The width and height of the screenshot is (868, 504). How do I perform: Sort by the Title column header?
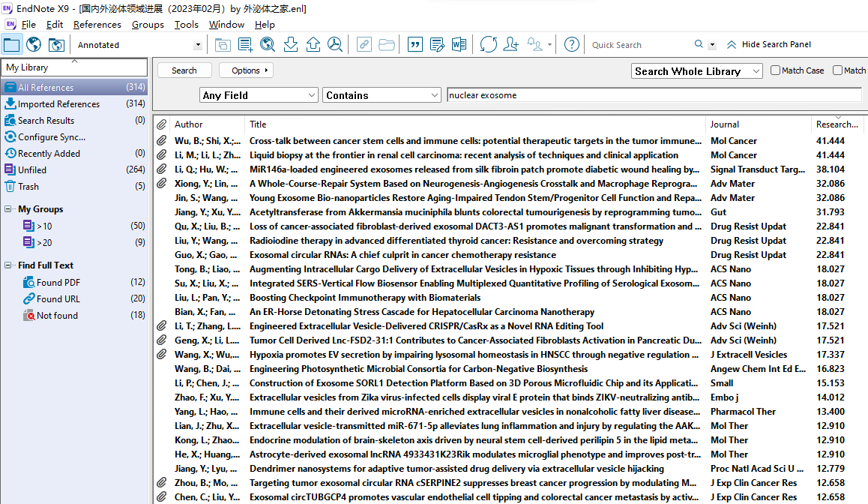click(475, 124)
